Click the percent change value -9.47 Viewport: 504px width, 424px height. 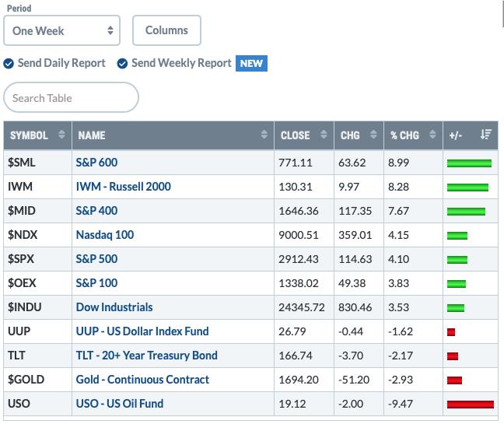point(401,404)
